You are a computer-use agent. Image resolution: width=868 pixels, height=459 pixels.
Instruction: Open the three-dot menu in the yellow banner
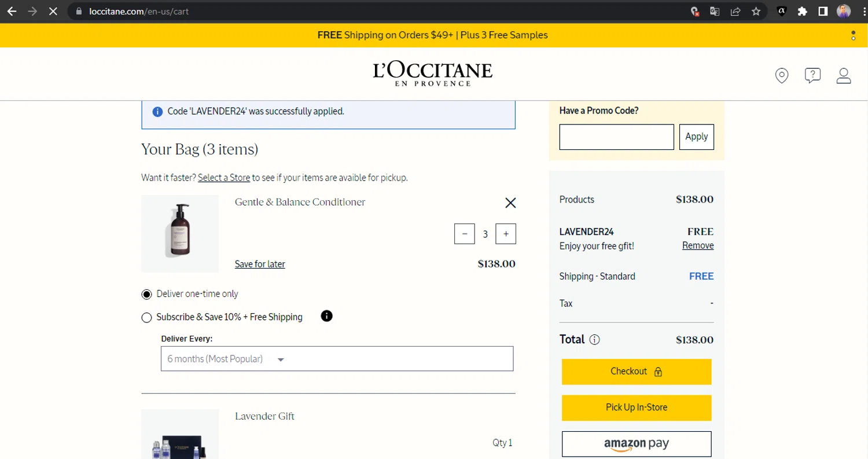854,35
